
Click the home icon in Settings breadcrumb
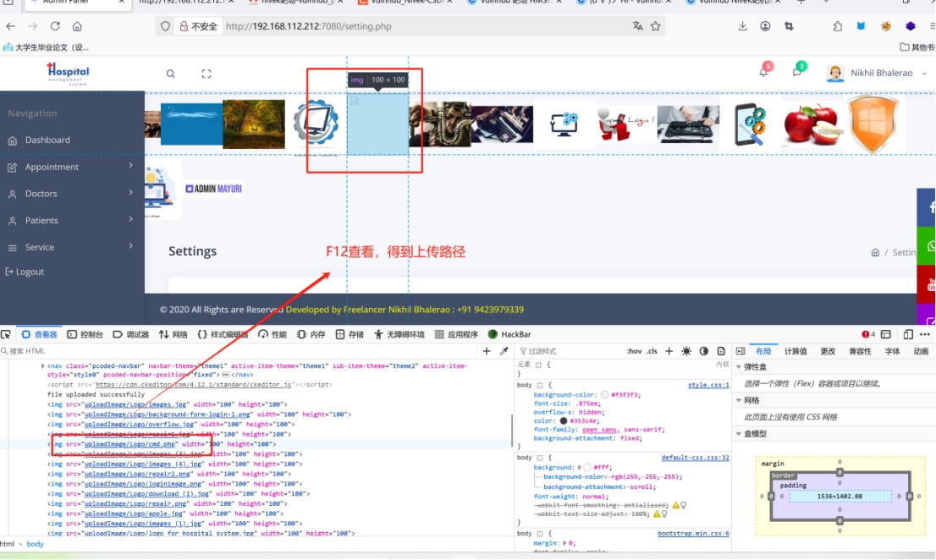pyautogui.click(x=875, y=252)
